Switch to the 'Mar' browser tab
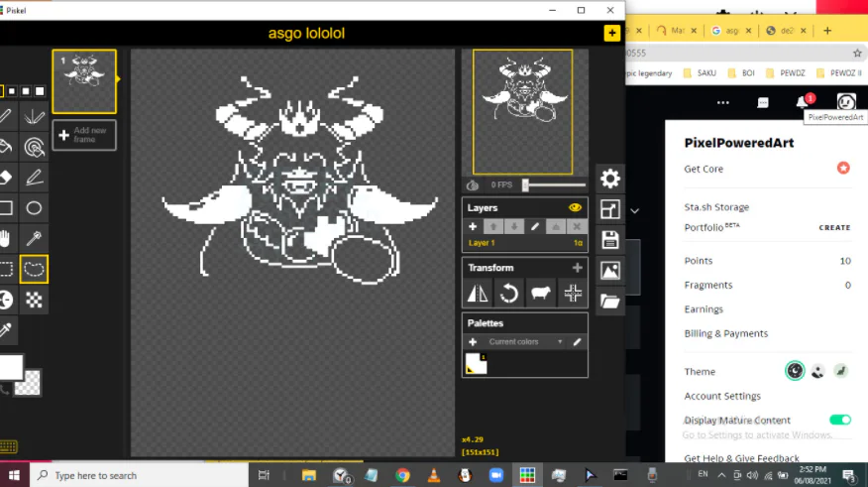The image size is (868, 487). tap(676, 31)
